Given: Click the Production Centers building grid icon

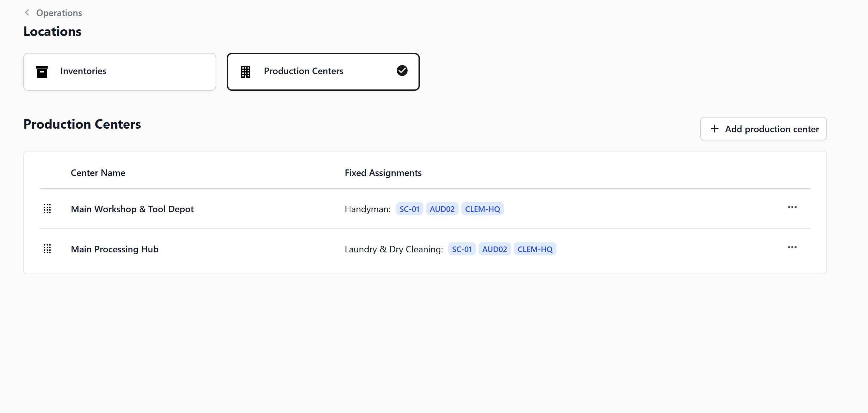Looking at the screenshot, I should click(245, 71).
